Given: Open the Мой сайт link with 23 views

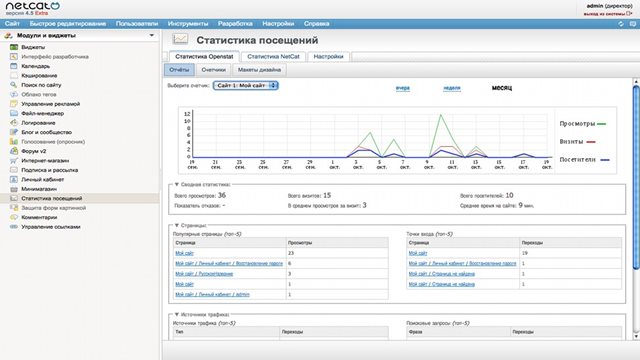Looking at the screenshot, I should click(x=184, y=253).
